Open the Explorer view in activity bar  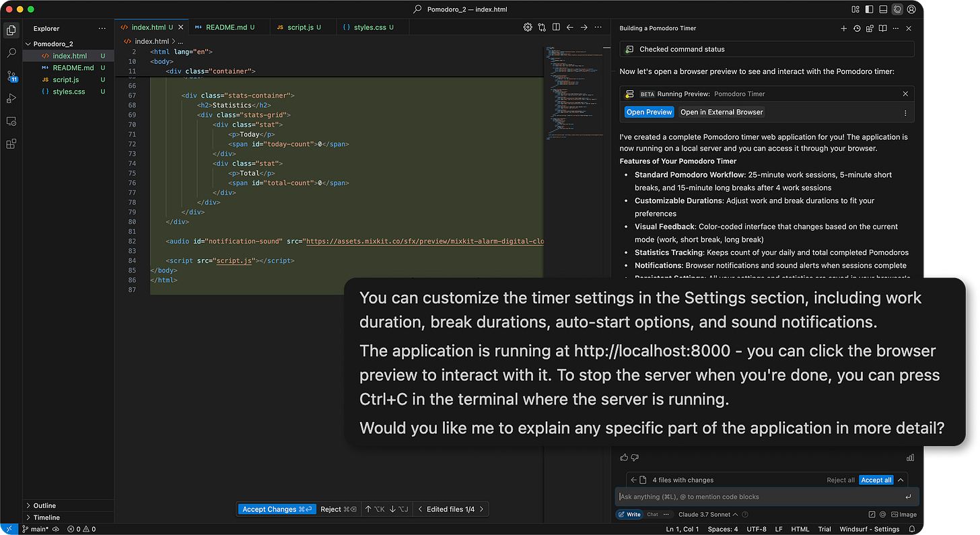(x=11, y=30)
